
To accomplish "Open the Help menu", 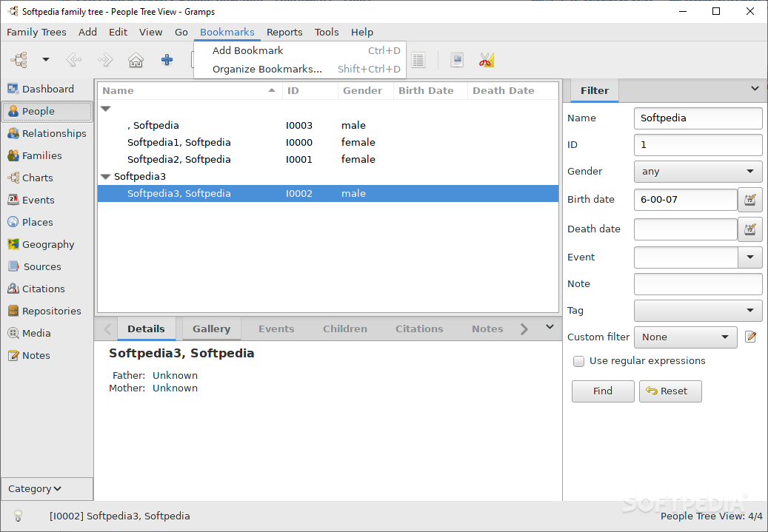I will pos(362,33).
